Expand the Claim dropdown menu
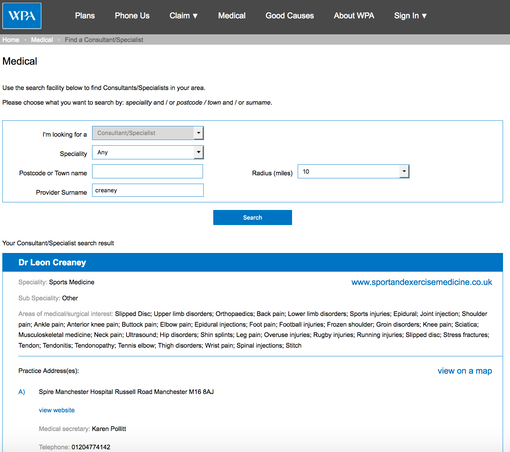The width and height of the screenshot is (510, 452). [183, 16]
